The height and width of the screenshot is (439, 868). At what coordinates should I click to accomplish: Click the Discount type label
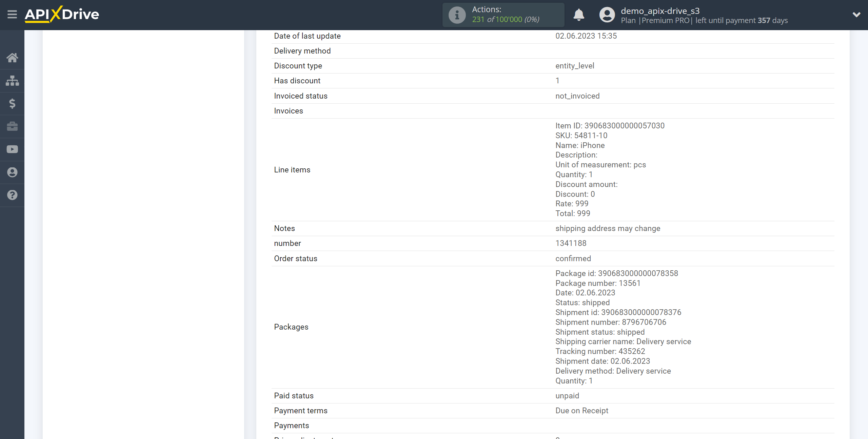click(x=298, y=66)
